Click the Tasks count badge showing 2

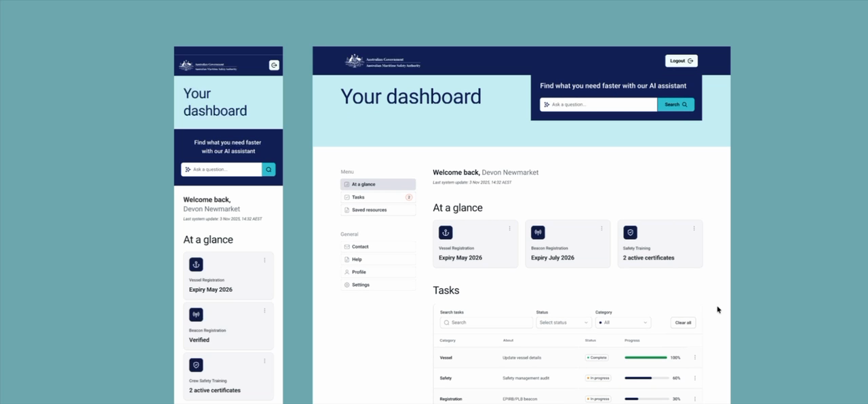coord(409,197)
